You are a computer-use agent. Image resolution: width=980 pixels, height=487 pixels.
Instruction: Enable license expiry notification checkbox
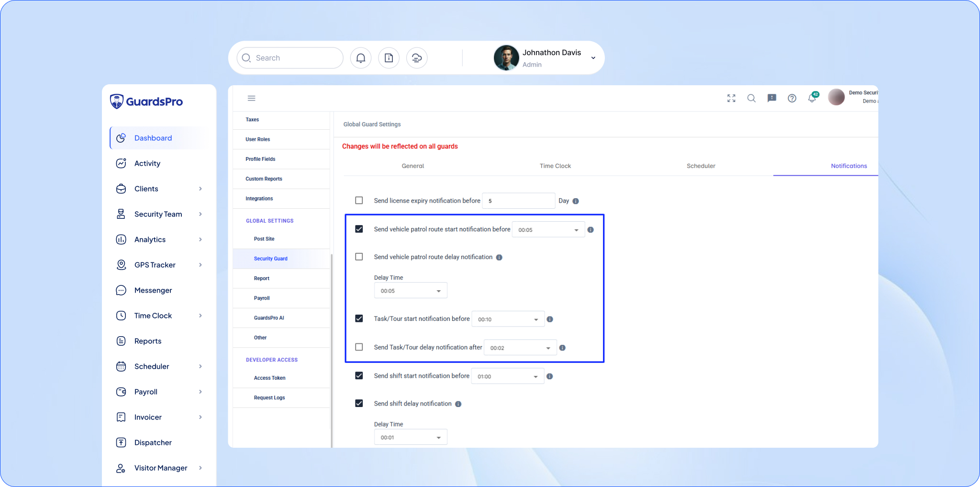(x=359, y=201)
